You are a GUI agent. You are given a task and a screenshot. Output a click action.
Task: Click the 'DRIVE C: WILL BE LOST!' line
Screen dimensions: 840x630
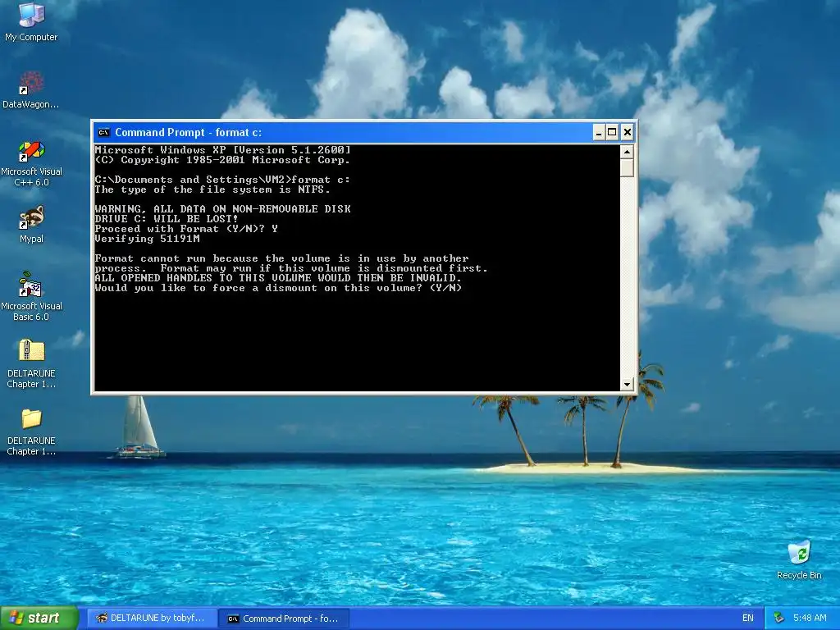click(x=167, y=218)
